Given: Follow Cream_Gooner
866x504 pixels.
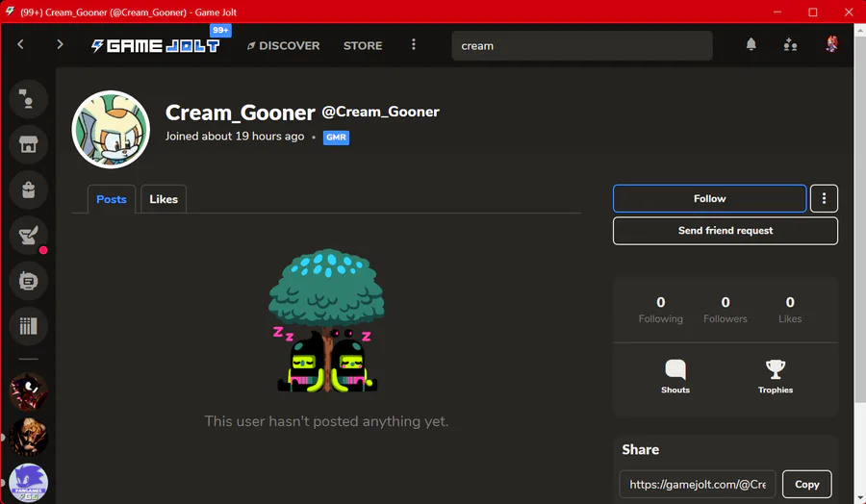Looking at the screenshot, I should click(710, 198).
